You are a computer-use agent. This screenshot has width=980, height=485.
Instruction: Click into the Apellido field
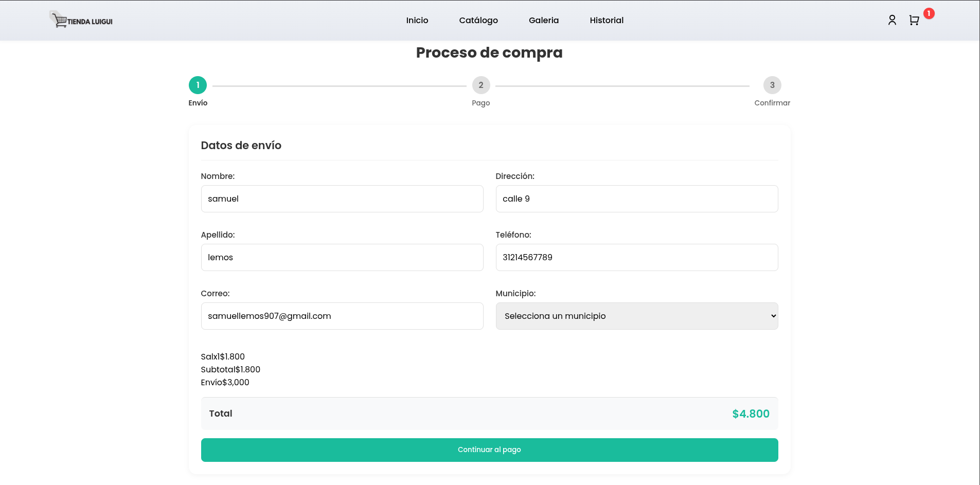(342, 258)
